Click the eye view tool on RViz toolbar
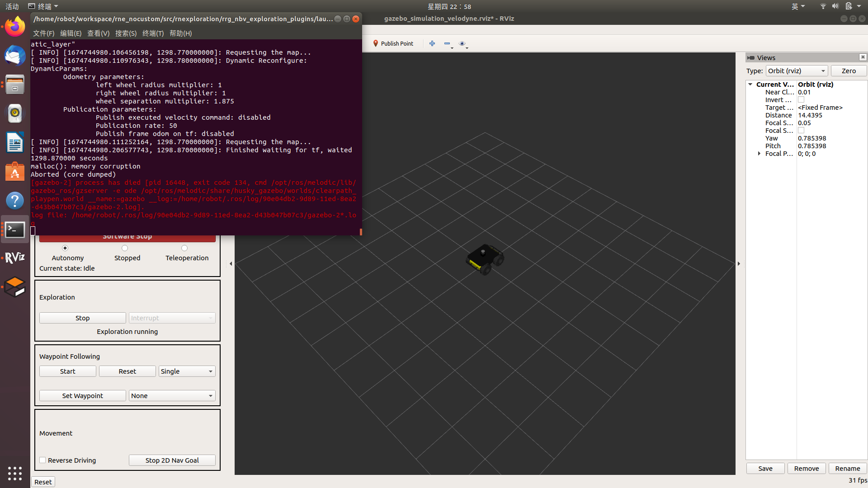This screenshot has width=868, height=488. pos(462,43)
